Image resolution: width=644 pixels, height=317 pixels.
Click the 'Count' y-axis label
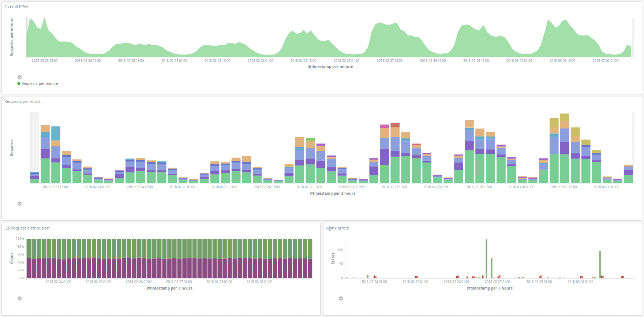[x=12, y=258]
